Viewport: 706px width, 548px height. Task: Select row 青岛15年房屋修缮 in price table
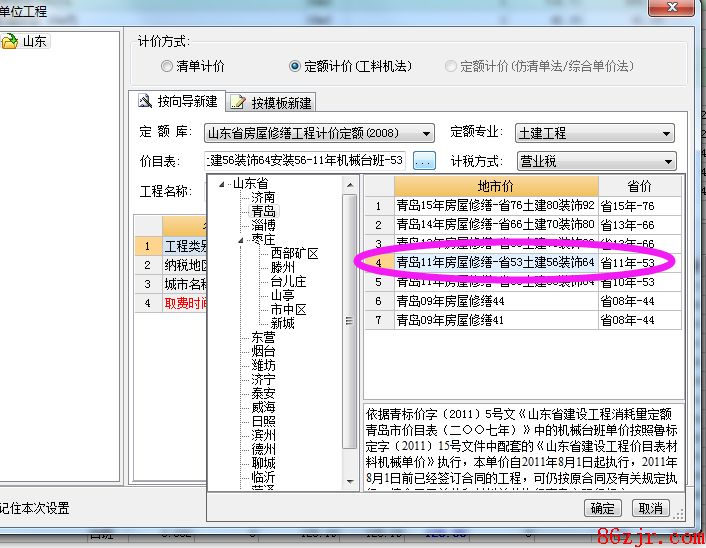coord(495,206)
